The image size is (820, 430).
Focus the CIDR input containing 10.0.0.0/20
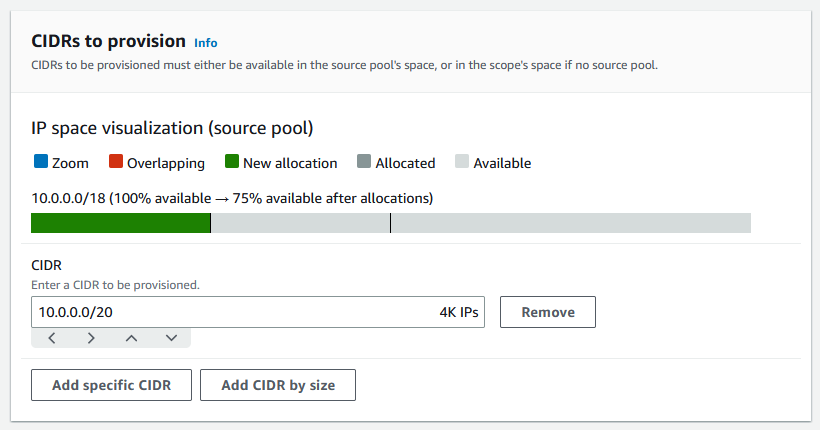tap(230, 312)
